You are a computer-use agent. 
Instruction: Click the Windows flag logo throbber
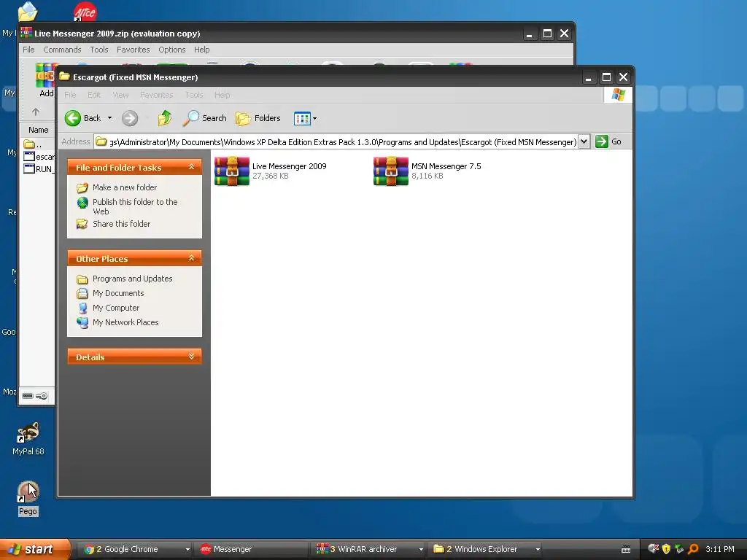[619, 95]
